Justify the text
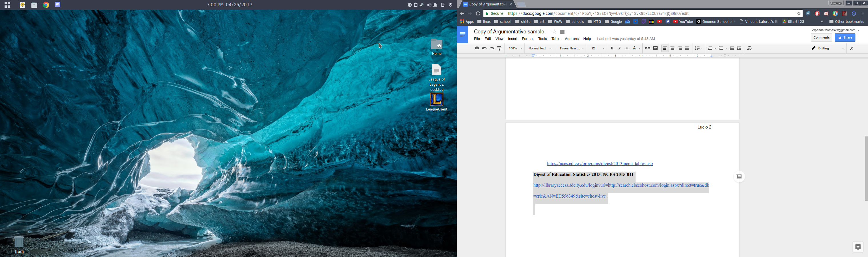The height and width of the screenshot is (257, 868). (687, 48)
